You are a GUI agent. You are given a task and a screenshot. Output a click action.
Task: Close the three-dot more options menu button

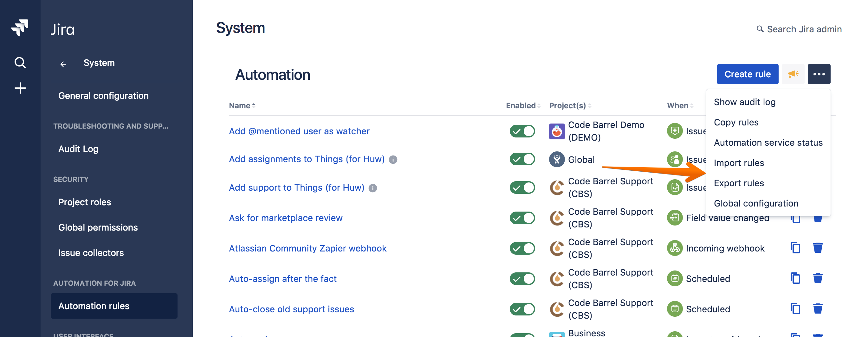(x=819, y=74)
